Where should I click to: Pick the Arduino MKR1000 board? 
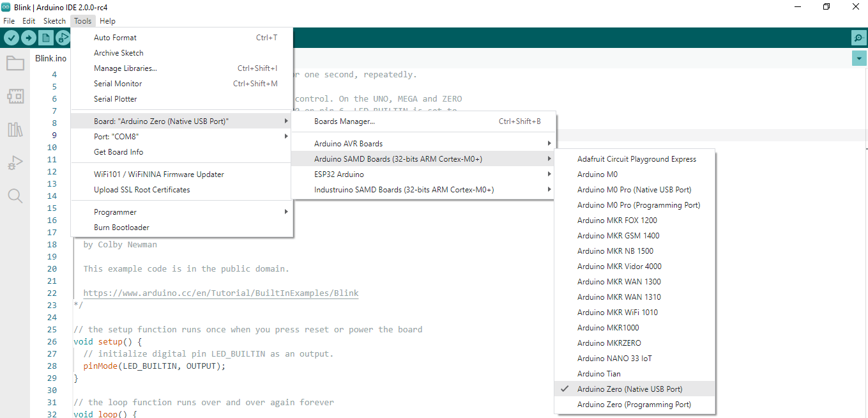click(635, 328)
